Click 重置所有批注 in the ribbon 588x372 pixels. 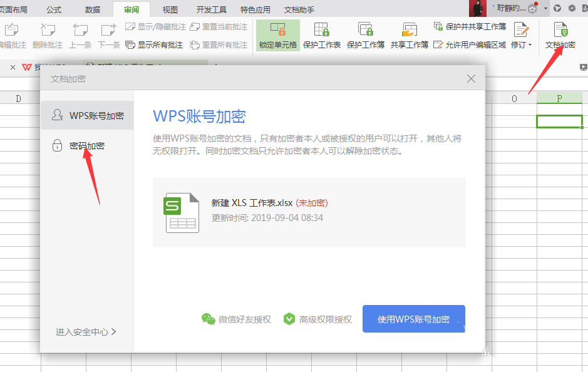[219, 45]
